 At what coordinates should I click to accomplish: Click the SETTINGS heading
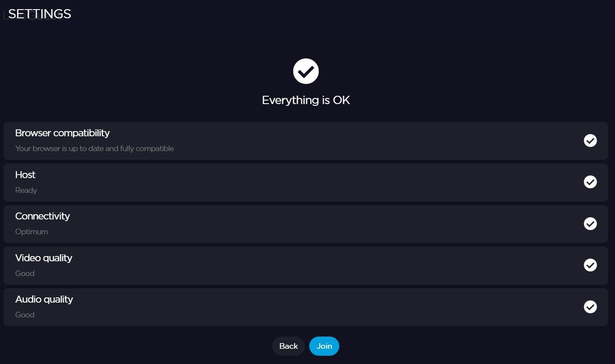tap(40, 14)
